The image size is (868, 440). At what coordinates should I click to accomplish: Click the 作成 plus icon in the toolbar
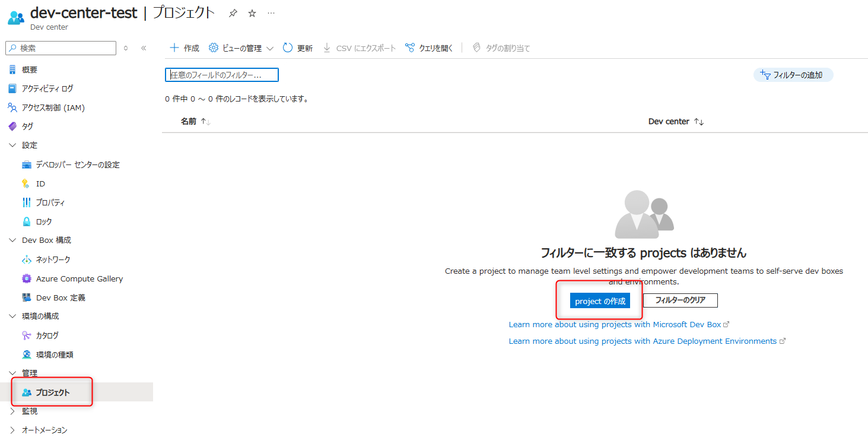pos(174,48)
